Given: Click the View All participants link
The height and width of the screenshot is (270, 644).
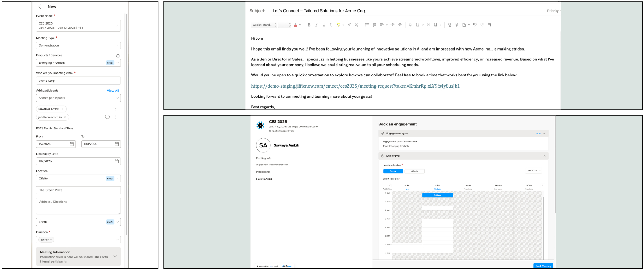Looking at the screenshot, I should (x=113, y=91).
